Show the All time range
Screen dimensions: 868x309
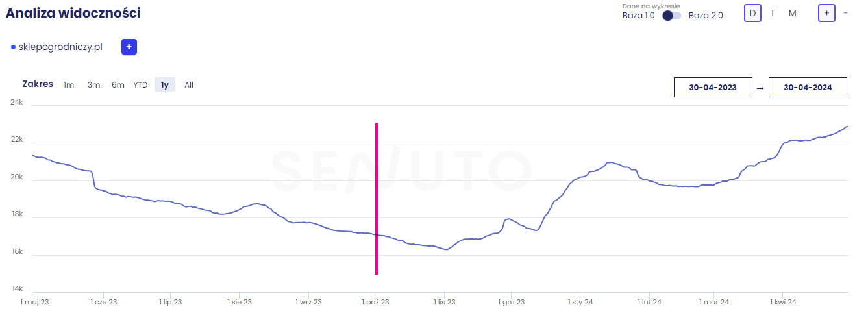189,85
